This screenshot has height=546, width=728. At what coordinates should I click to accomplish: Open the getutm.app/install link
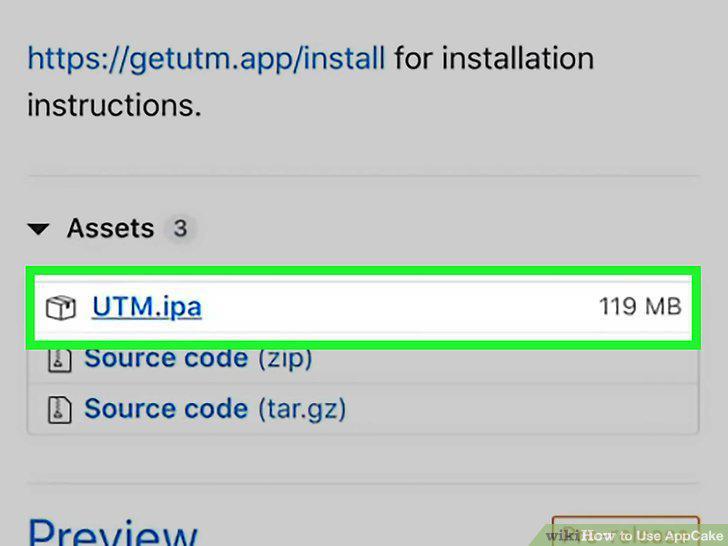pyautogui.click(x=206, y=59)
